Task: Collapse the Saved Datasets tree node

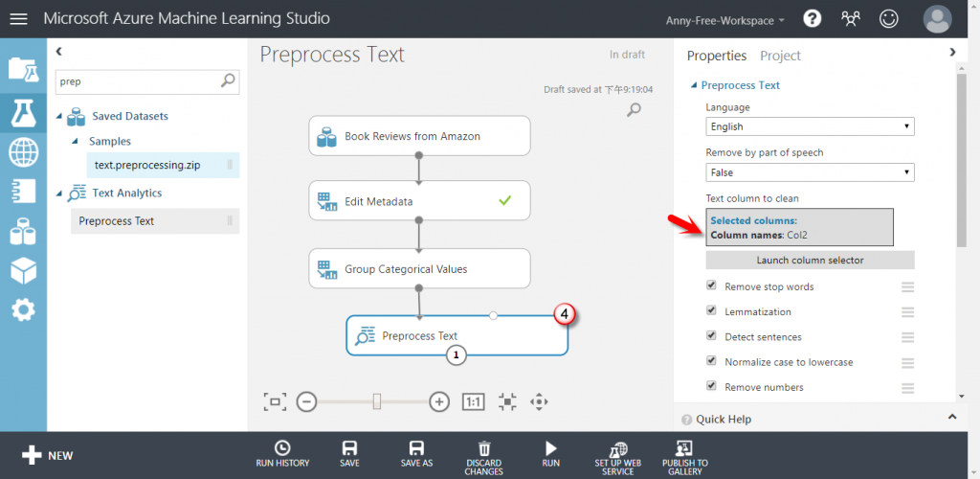Action: coord(59,117)
